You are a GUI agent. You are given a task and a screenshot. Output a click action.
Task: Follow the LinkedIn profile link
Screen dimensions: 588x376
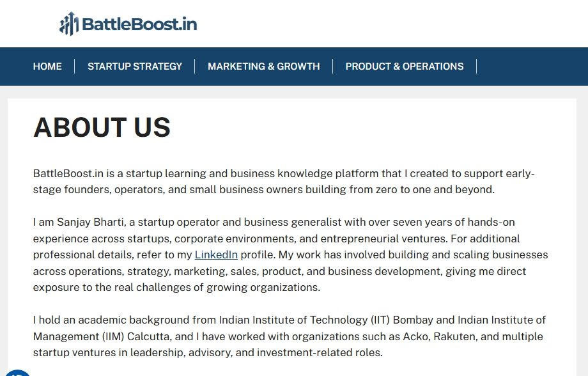point(216,255)
